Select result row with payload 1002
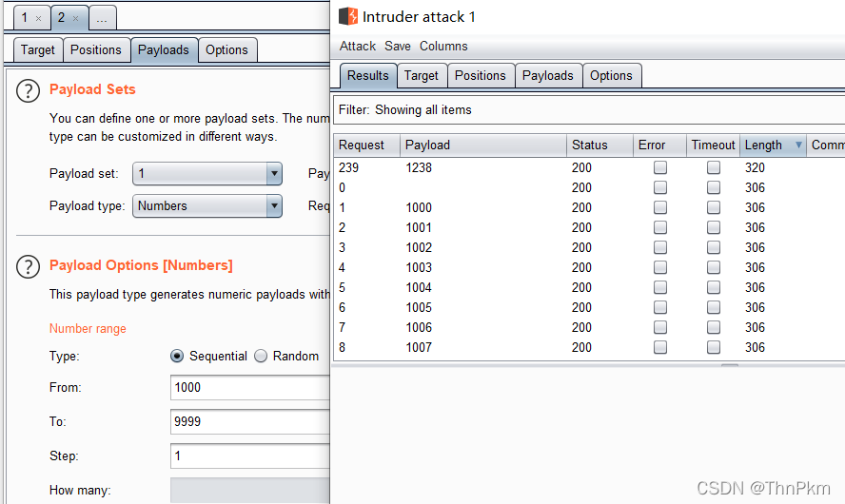Screen dimensions: 845x504 589,247
